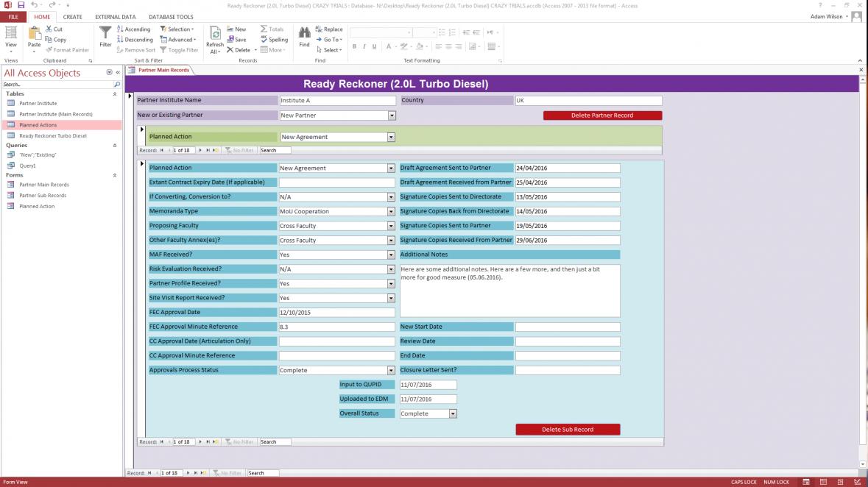868x487 pixels.
Task: Open More dropdown in Records group
Action: coord(273,50)
